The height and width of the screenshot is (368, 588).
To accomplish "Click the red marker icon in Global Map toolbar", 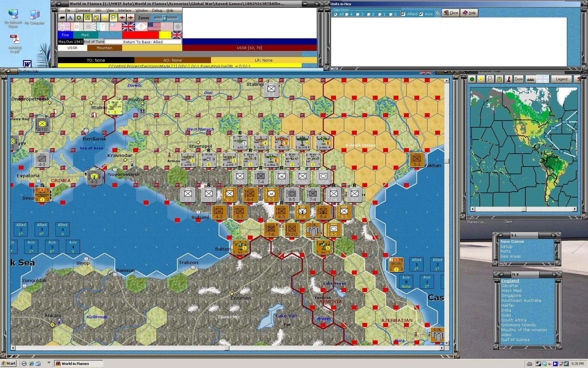I will click(x=509, y=79).
